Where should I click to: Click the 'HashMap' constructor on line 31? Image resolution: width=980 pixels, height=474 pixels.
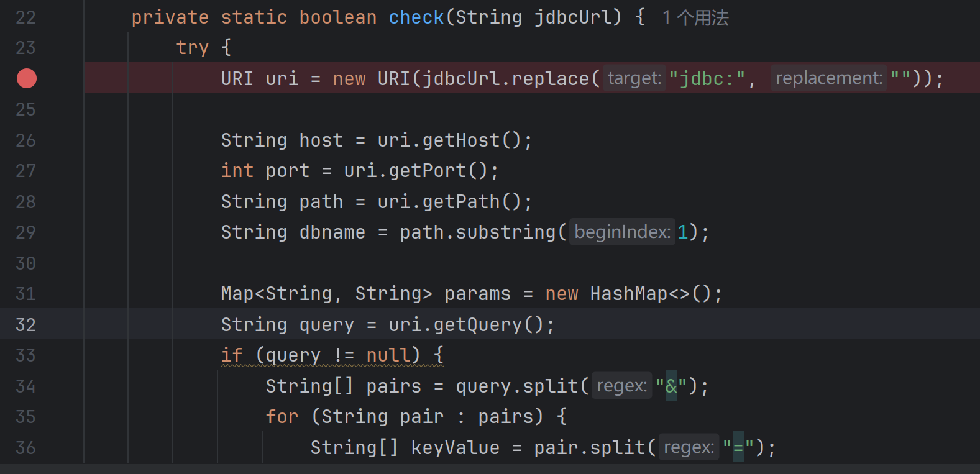628,294
